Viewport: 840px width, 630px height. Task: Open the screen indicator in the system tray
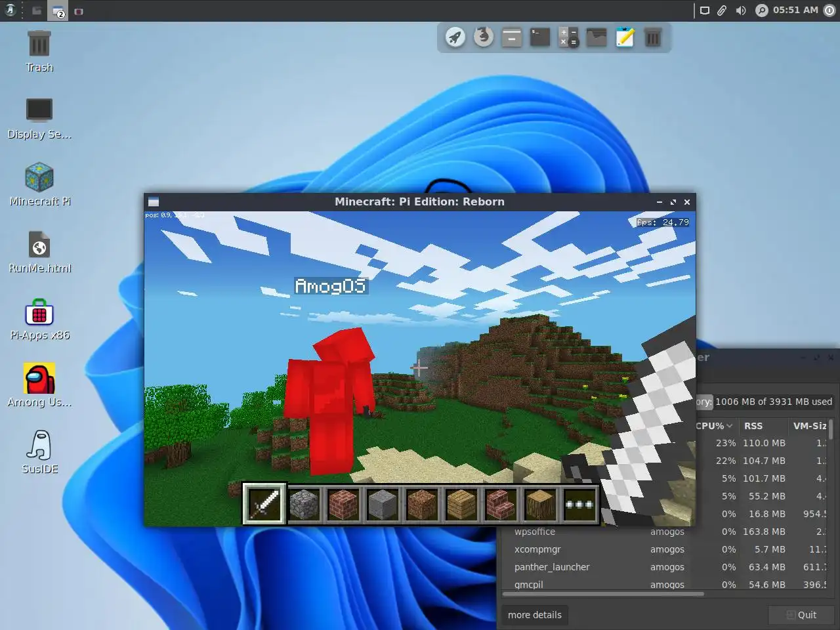click(x=705, y=10)
